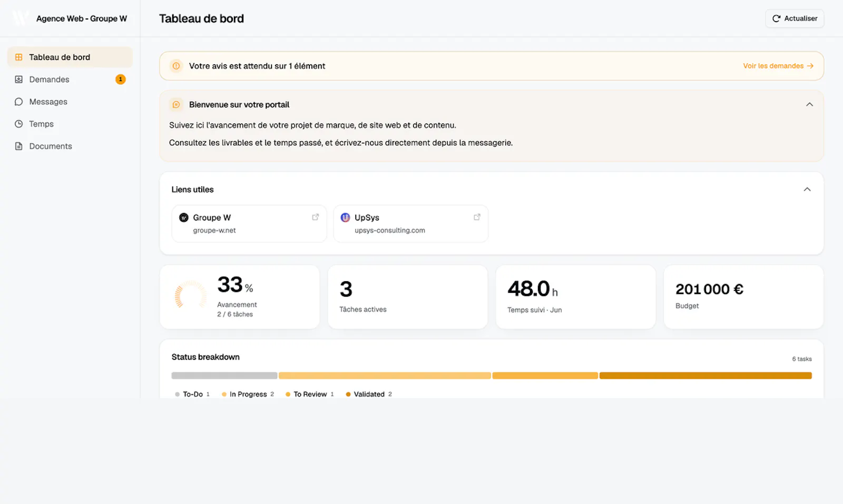843x504 pixels.
Task: Collapse the Liens utiles section
Action: (807, 189)
